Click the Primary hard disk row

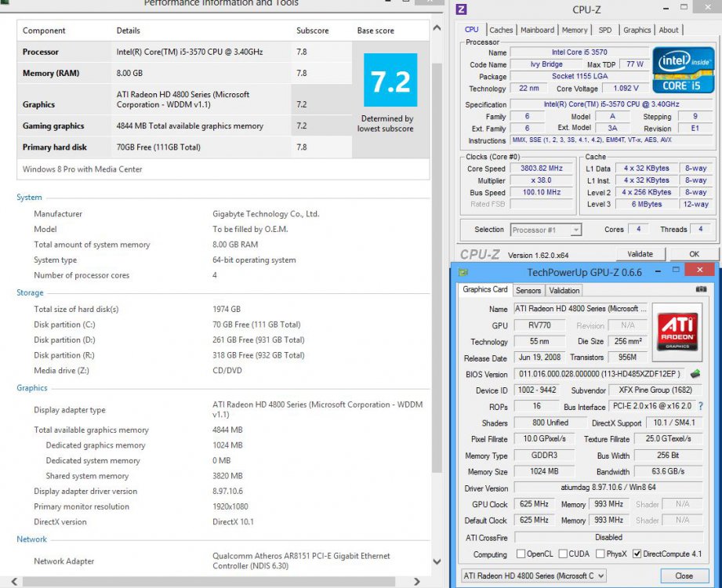(184, 147)
